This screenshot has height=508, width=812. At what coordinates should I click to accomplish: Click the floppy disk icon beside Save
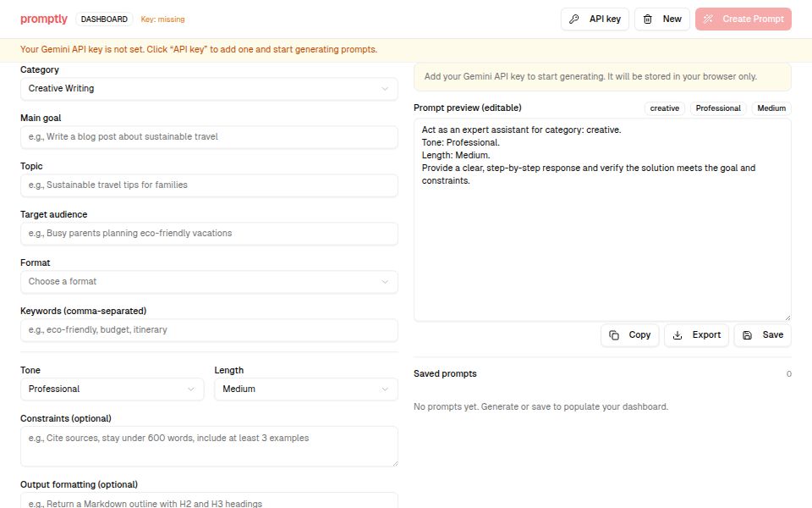click(x=747, y=335)
